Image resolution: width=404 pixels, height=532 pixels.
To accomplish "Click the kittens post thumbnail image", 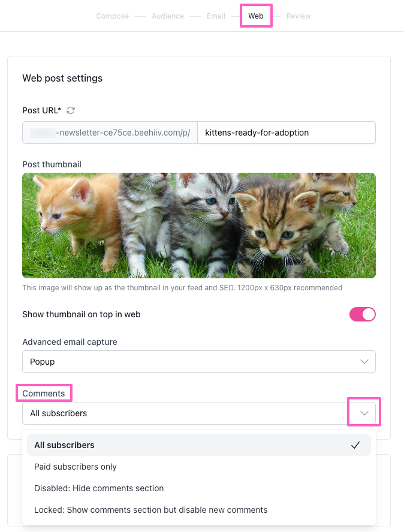I will [x=199, y=226].
